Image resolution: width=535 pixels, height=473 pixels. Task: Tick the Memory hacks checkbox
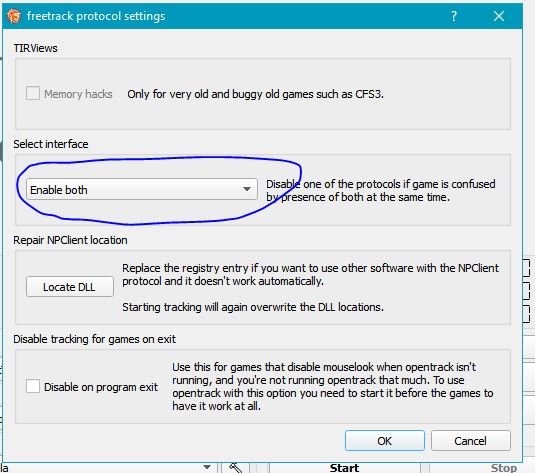tap(33, 94)
